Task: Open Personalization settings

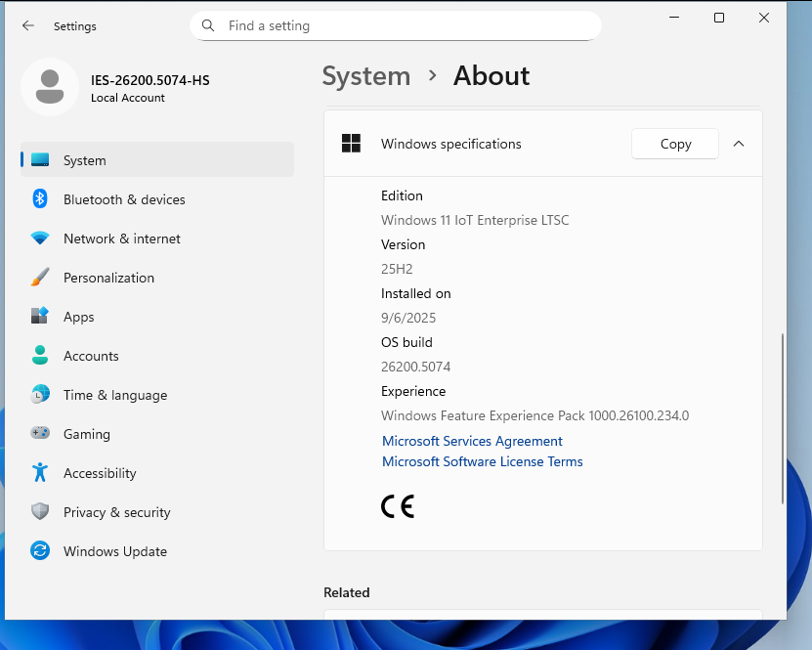Action: pos(157,278)
